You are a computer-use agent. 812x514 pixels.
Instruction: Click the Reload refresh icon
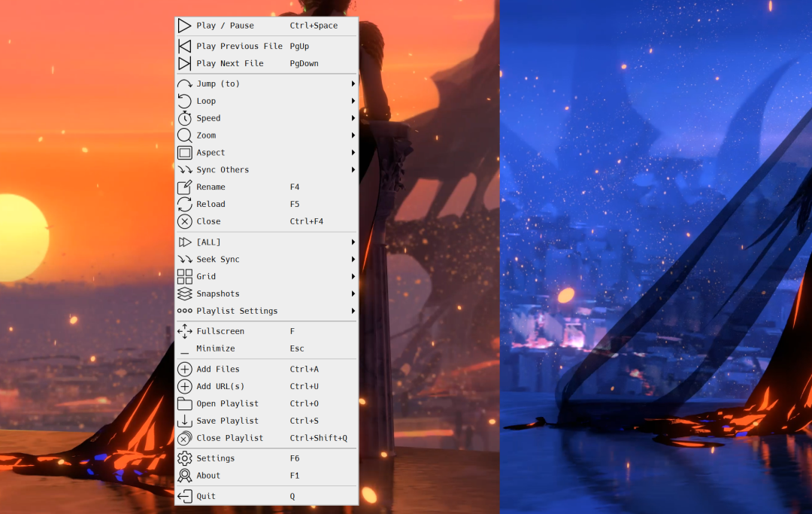pos(184,204)
